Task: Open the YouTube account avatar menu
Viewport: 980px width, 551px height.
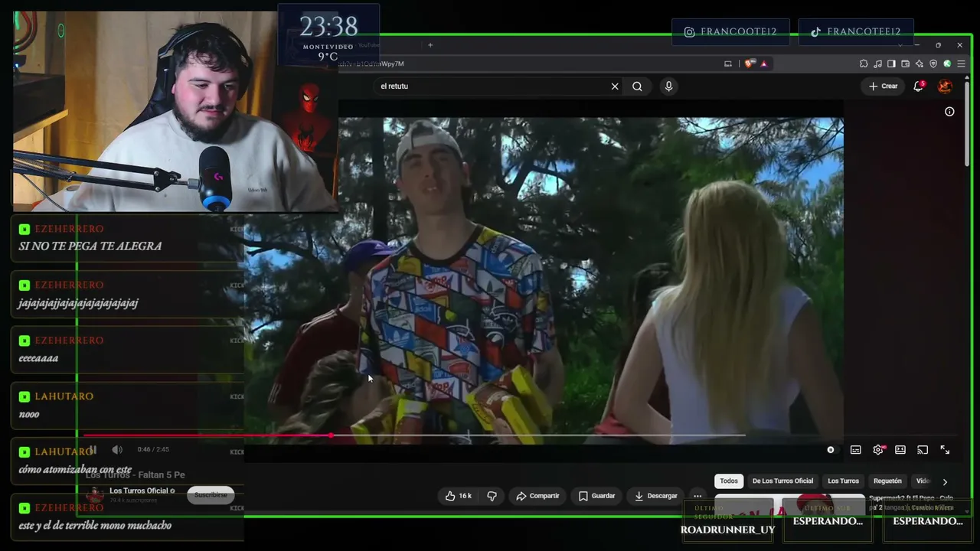Action: (945, 86)
